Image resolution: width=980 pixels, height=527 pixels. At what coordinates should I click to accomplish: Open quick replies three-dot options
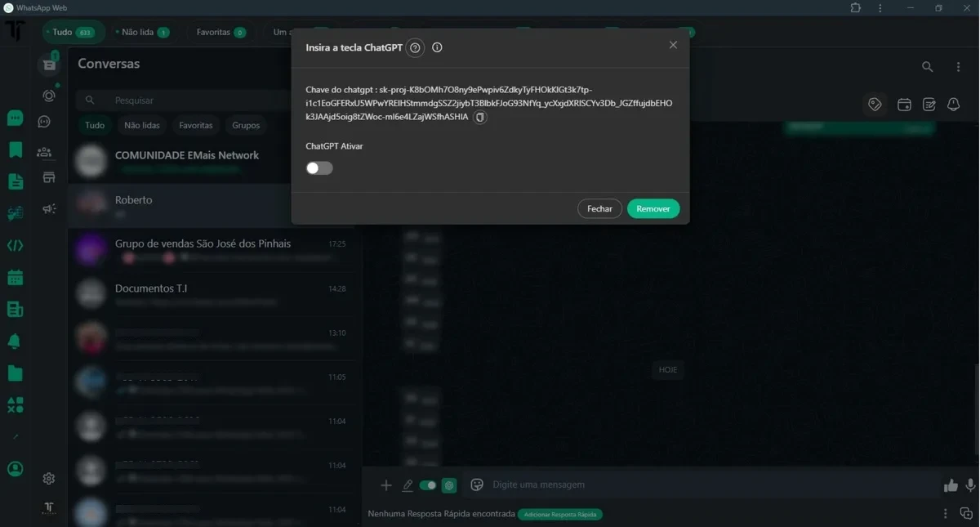(x=946, y=514)
